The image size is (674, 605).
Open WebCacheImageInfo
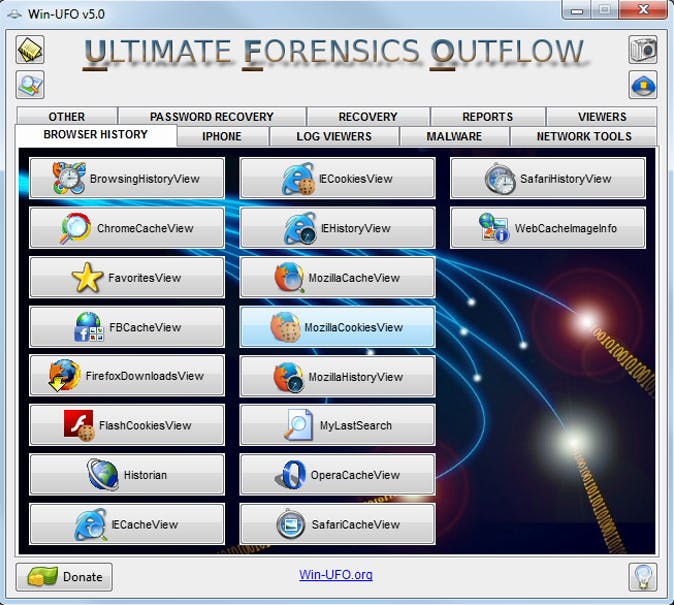coord(548,227)
